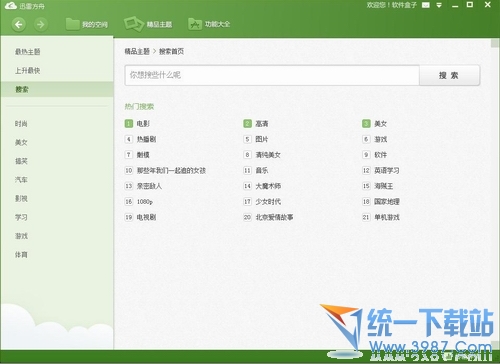
Task: Open 功能大全 tab
Action: (x=209, y=24)
